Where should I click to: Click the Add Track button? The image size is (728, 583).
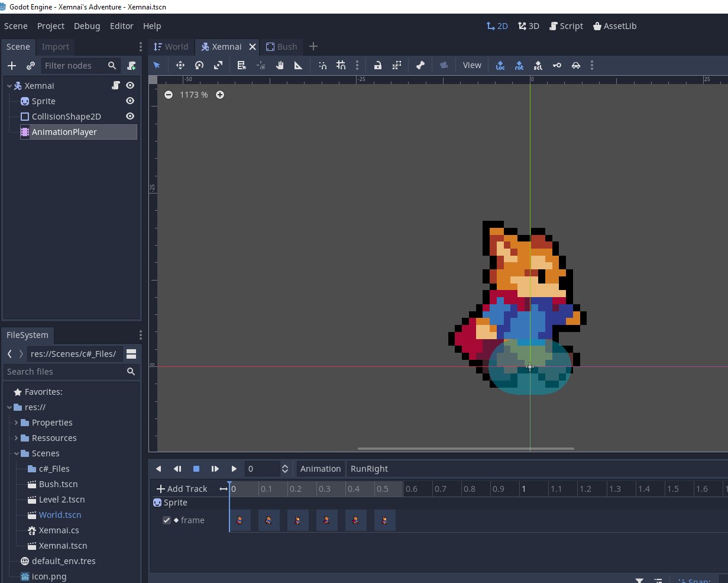pyautogui.click(x=182, y=489)
